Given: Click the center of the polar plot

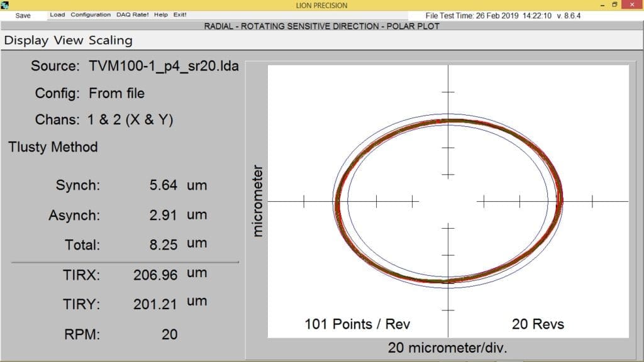Looking at the screenshot, I should [448, 201].
